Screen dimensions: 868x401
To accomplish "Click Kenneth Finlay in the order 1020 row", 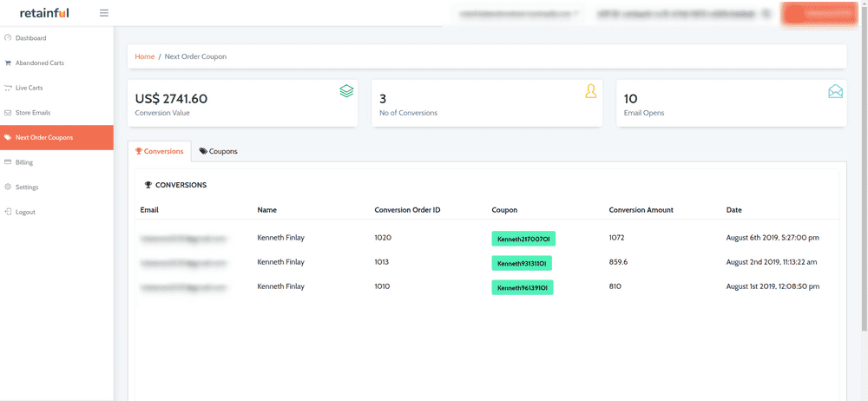I will pos(280,238).
